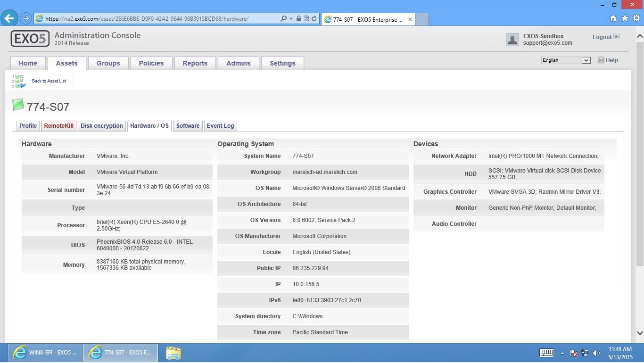644x363 pixels.
Task: Click the System directory value C:\Windows
Action: point(307,316)
